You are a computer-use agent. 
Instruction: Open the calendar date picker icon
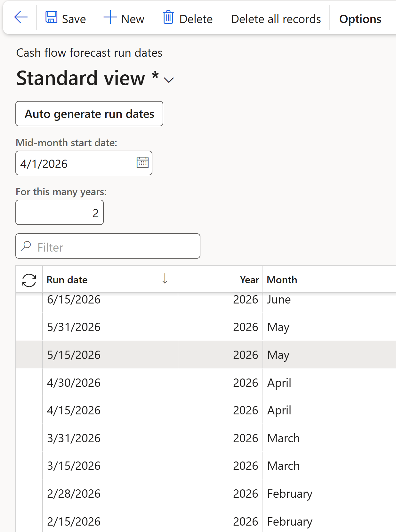142,163
